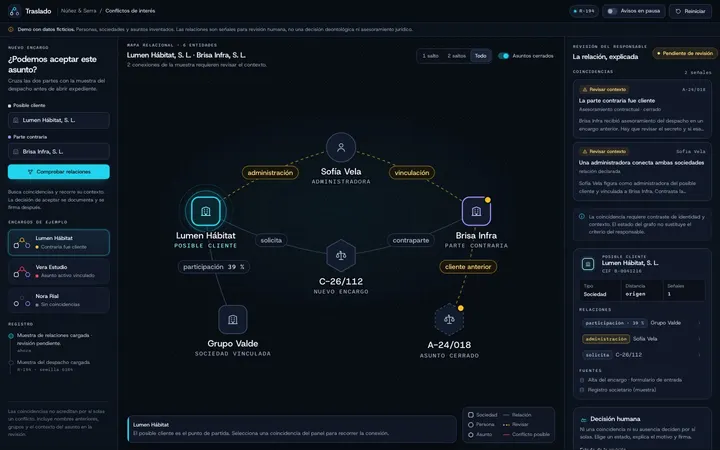Click the network icon on Comprobar relaciones
The image size is (720, 450).
pyautogui.click(x=30, y=172)
